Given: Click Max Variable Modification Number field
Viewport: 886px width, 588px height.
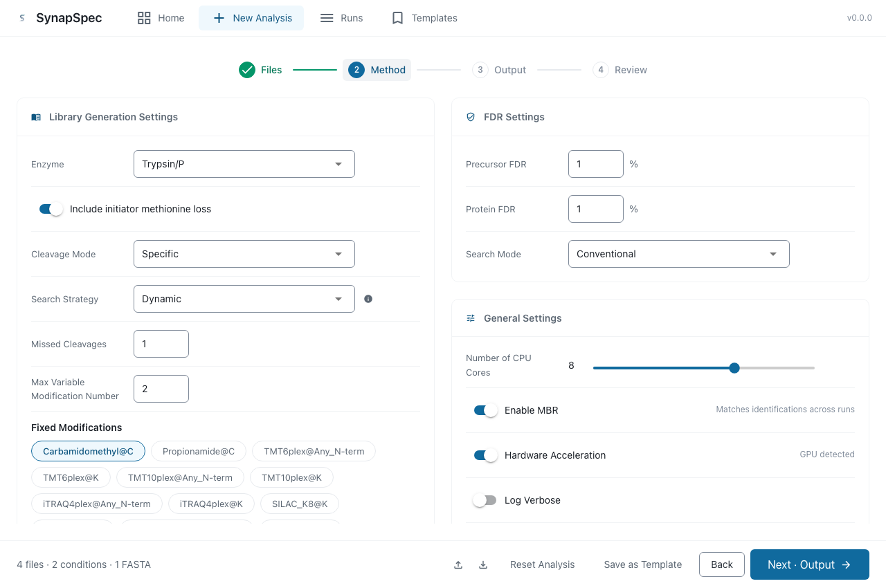Looking at the screenshot, I should pos(161,389).
